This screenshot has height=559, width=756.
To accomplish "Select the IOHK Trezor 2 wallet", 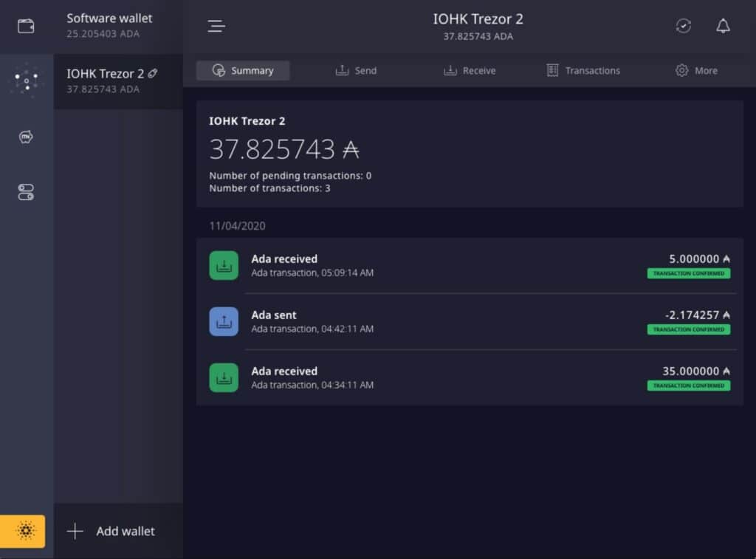I will pos(118,80).
